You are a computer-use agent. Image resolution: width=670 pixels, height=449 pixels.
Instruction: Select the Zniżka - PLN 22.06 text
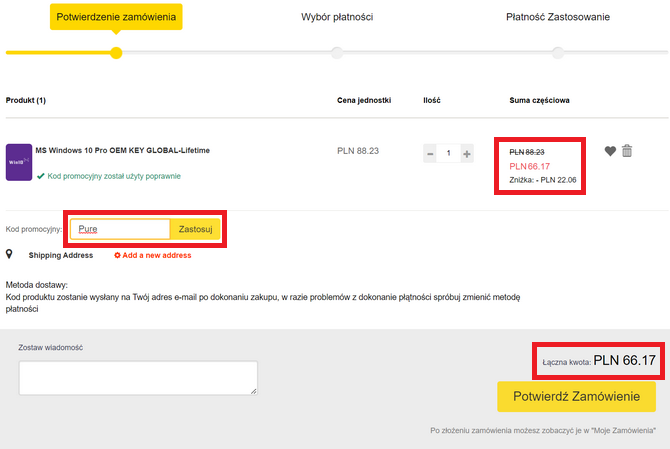coord(543,180)
